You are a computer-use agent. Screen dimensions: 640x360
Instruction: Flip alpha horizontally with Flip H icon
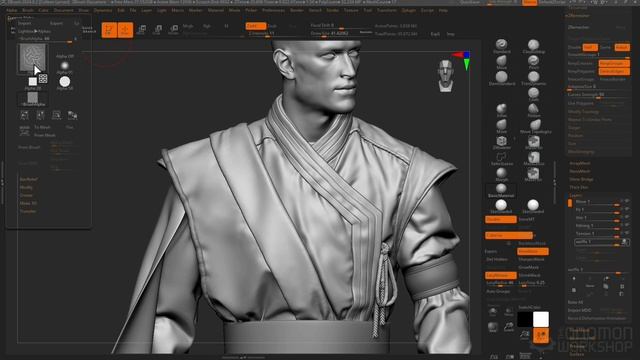24,116
